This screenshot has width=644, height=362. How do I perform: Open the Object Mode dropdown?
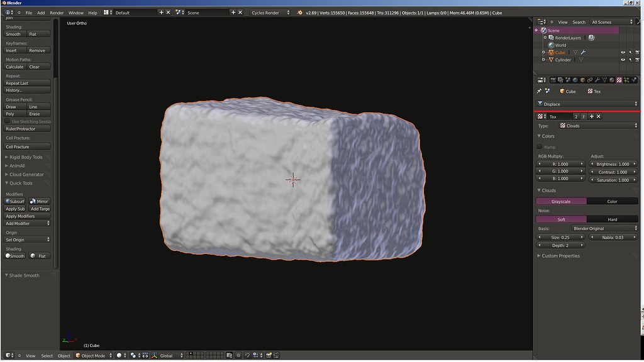tap(94, 356)
